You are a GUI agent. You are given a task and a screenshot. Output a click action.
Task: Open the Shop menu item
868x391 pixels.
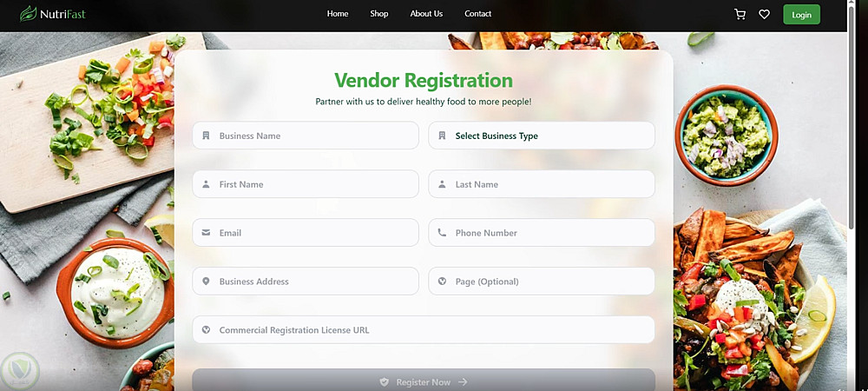point(379,14)
